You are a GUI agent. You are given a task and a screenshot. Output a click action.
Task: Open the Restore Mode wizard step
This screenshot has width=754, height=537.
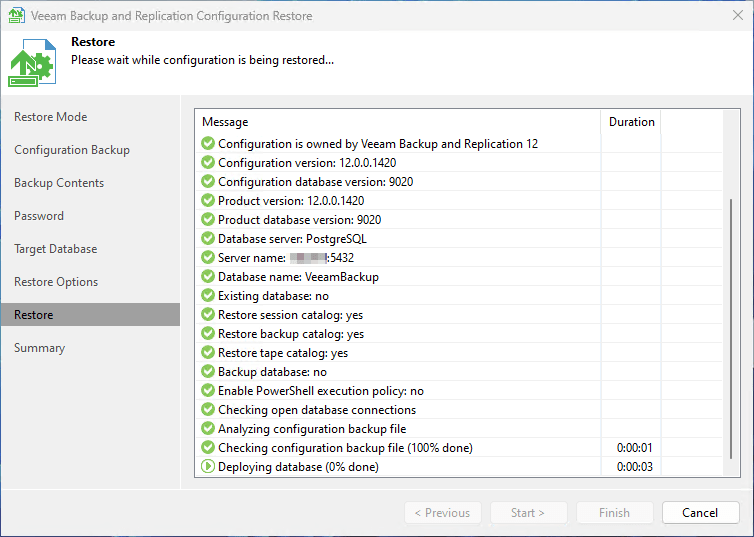[51, 117]
